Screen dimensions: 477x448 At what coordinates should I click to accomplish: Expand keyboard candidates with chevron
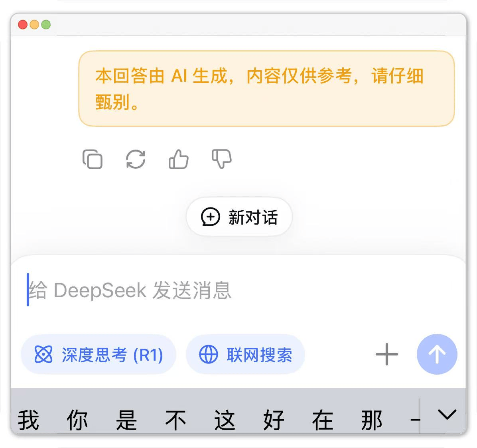tap(447, 415)
